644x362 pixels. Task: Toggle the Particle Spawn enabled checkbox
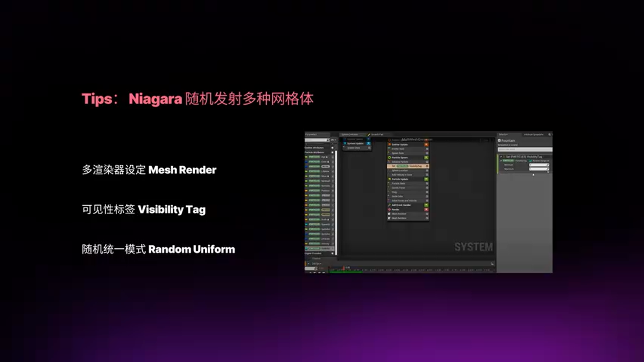(426, 157)
